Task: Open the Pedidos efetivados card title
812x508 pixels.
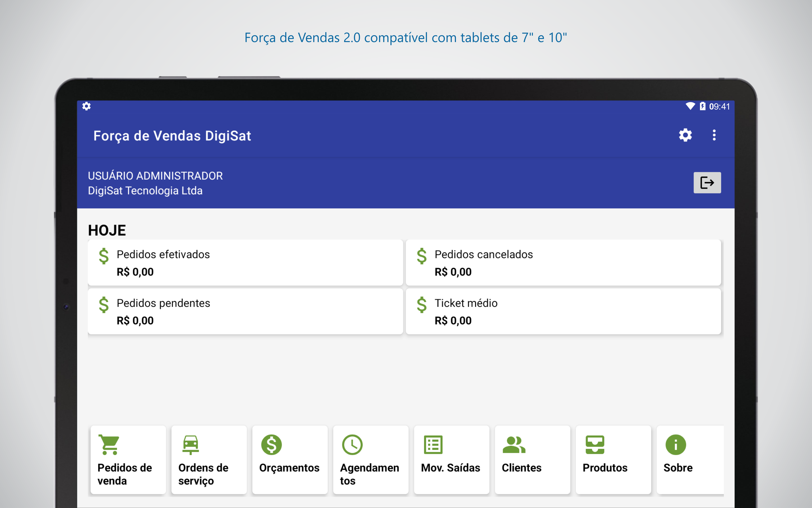Action: (163, 254)
